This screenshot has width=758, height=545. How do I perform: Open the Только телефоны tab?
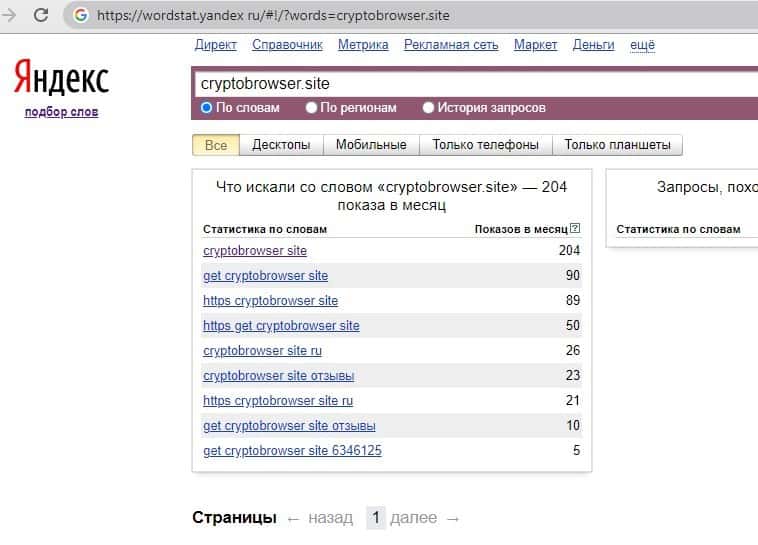pos(485,145)
